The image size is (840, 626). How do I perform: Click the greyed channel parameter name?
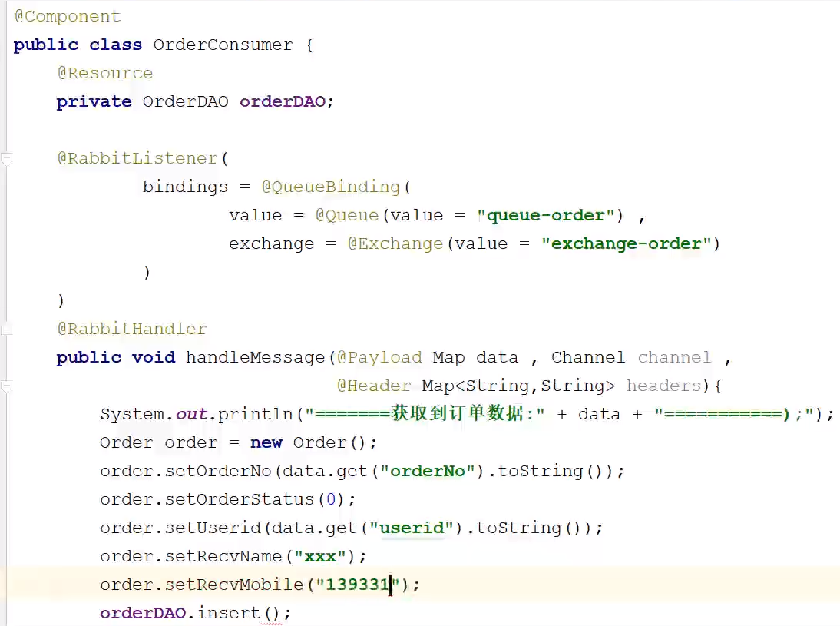point(674,357)
